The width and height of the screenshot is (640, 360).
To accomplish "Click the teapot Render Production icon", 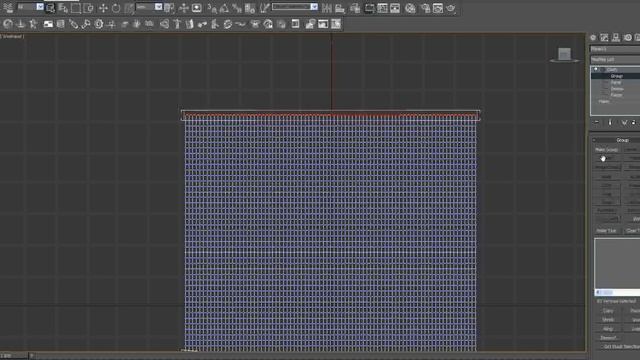I will tap(451, 8).
